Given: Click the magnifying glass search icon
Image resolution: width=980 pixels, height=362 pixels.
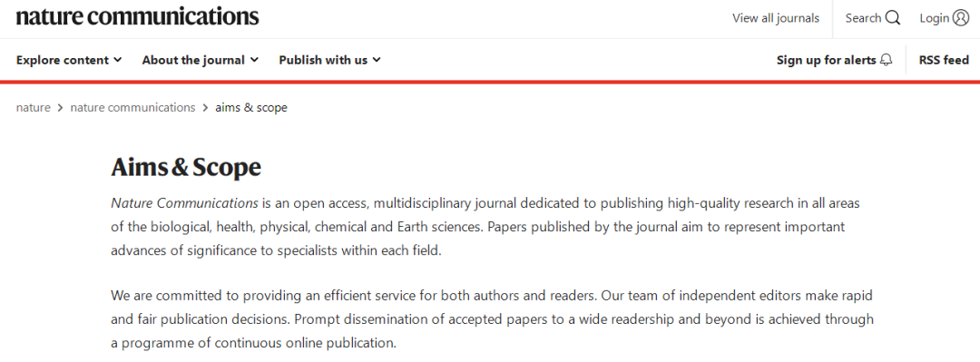Looking at the screenshot, I should coord(893,18).
